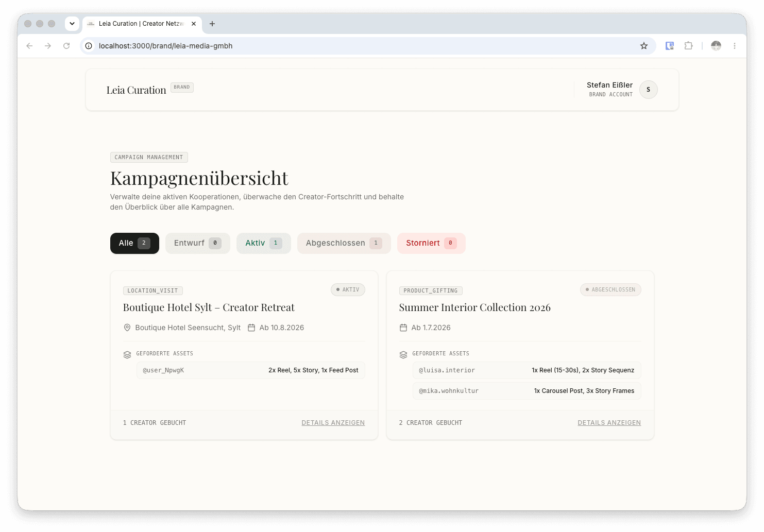764x532 pixels.
Task: Click the 2x Reel, 5x Story, 1x Feed Post text
Action: 313,370
